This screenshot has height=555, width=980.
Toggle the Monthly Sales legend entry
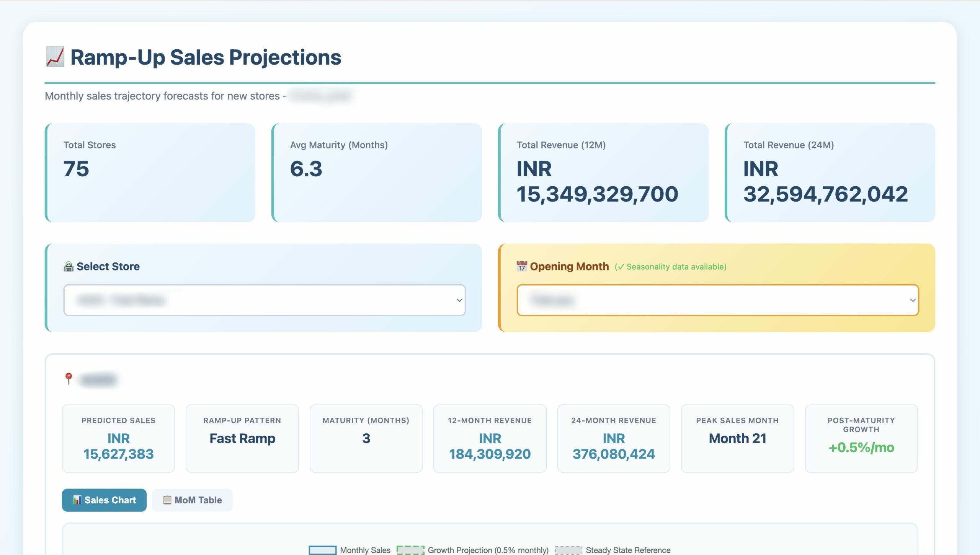pyautogui.click(x=350, y=550)
